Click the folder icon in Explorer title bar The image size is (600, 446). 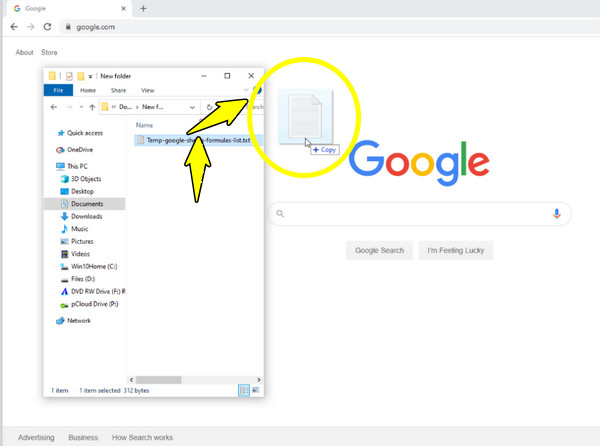(52, 76)
